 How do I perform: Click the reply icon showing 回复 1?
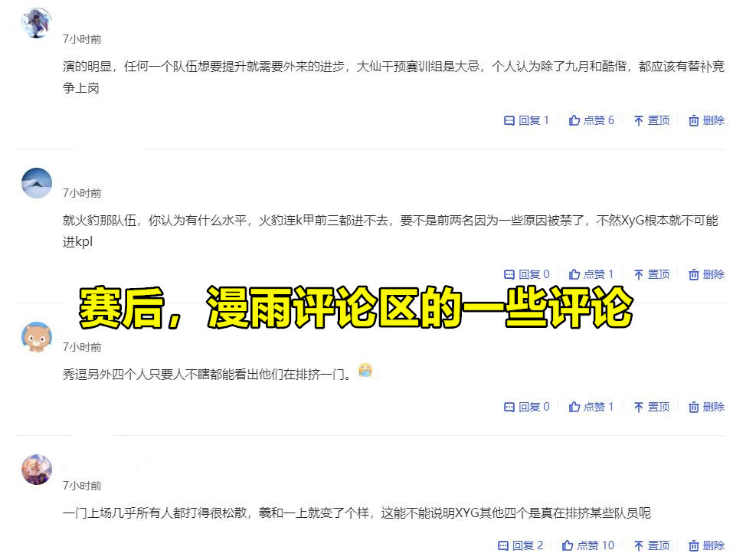point(526,120)
